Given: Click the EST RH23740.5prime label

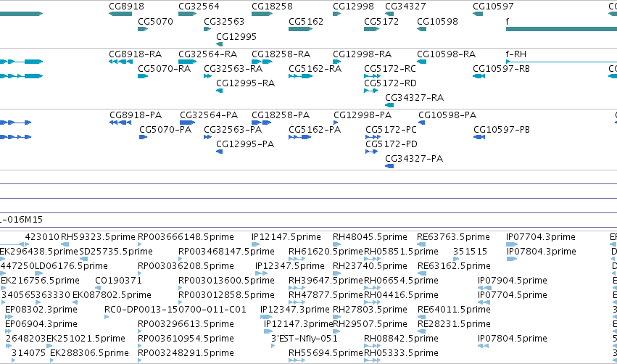Looking at the screenshot, I should click(x=370, y=266).
